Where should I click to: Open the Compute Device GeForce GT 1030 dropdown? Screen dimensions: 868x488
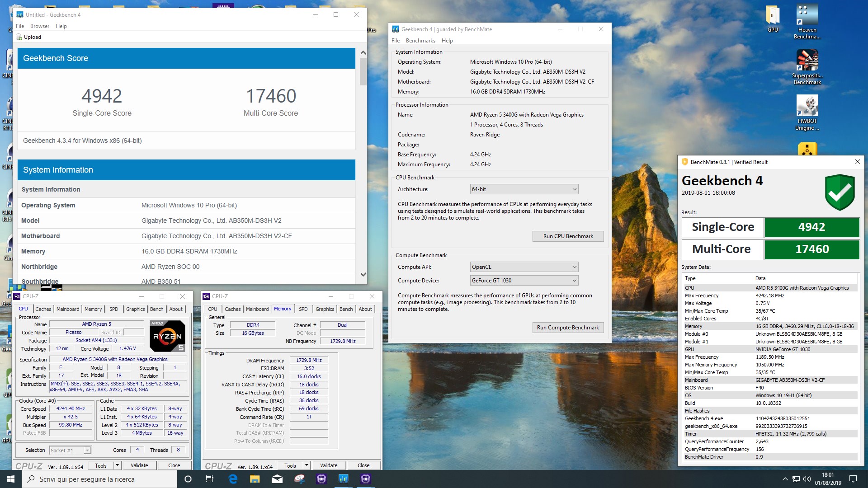pyautogui.click(x=524, y=281)
